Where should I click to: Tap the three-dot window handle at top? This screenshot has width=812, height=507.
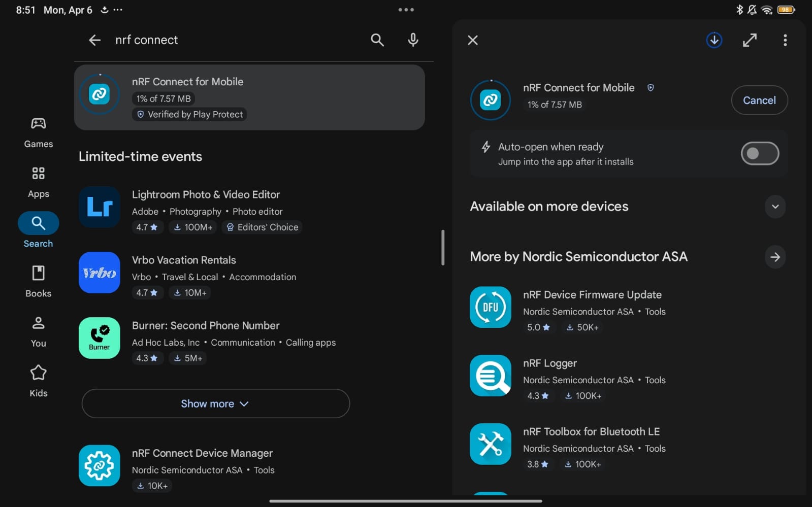pyautogui.click(x=406, y=10)
